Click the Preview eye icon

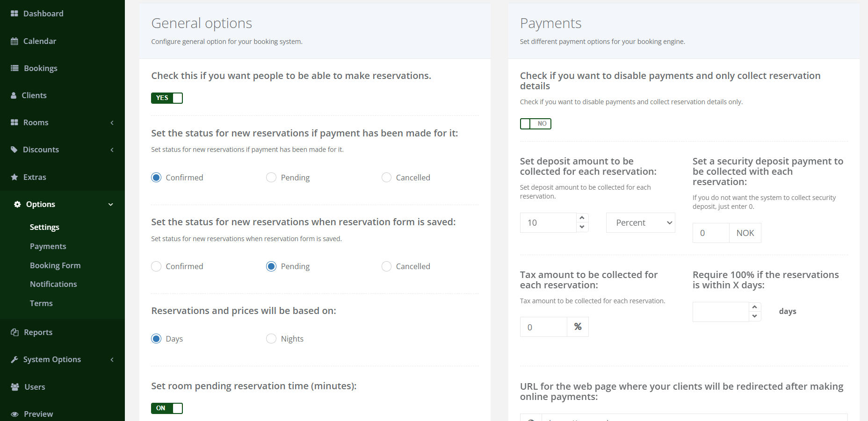click(x=14, y=414)
